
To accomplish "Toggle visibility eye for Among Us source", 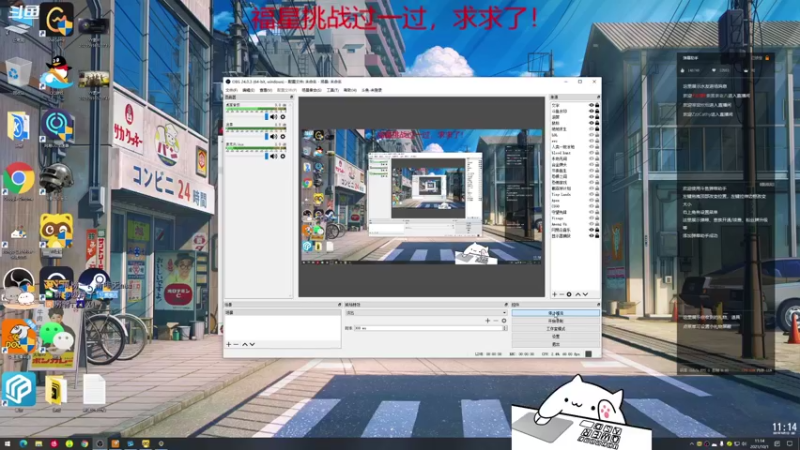I will 591,224.
